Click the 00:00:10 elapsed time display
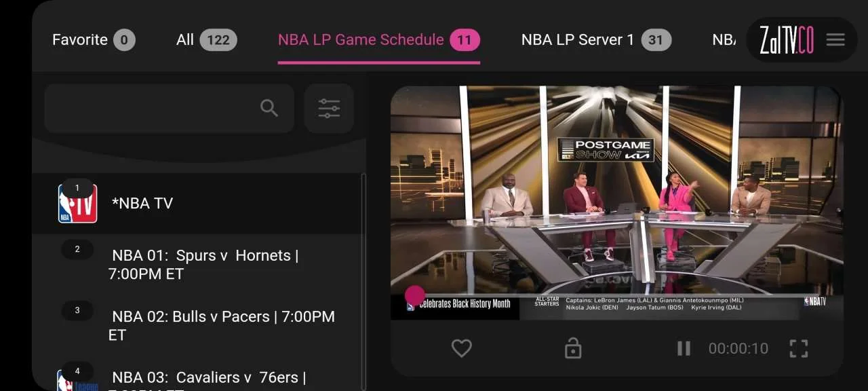The width and height of the screenshot is (868, 391). (738, 349)
